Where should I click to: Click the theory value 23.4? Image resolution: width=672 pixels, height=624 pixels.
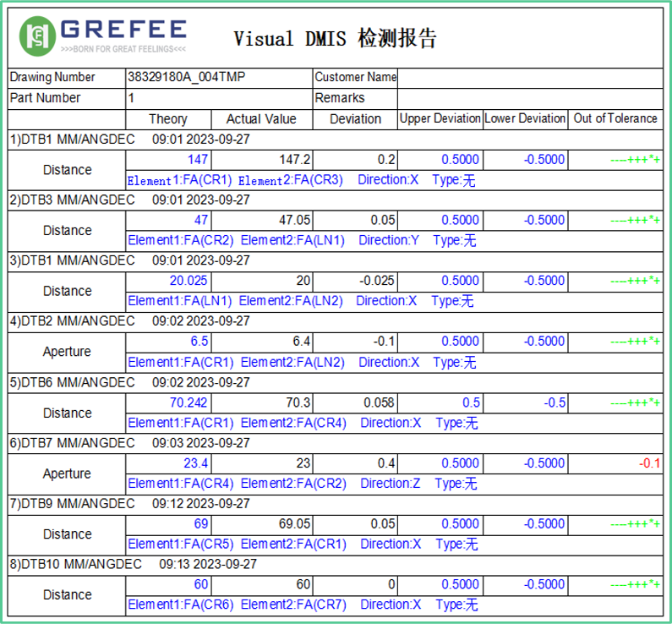pyautogui.click(x=196, y=463)
